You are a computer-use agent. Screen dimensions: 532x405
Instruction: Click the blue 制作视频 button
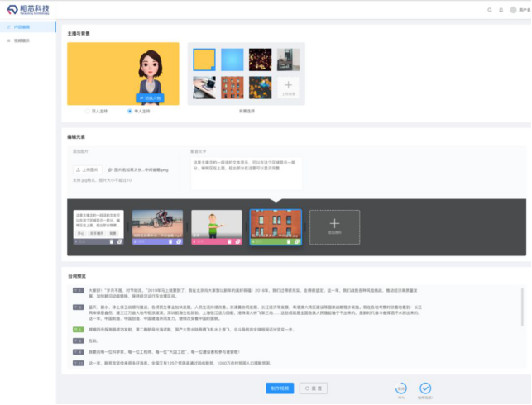[280, 388]
